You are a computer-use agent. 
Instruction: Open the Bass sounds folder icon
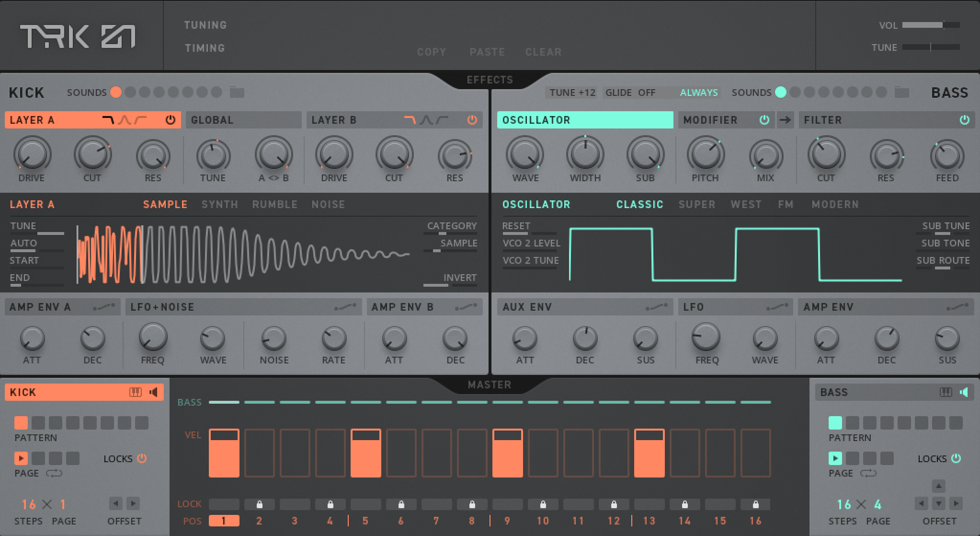pos(901,92)
